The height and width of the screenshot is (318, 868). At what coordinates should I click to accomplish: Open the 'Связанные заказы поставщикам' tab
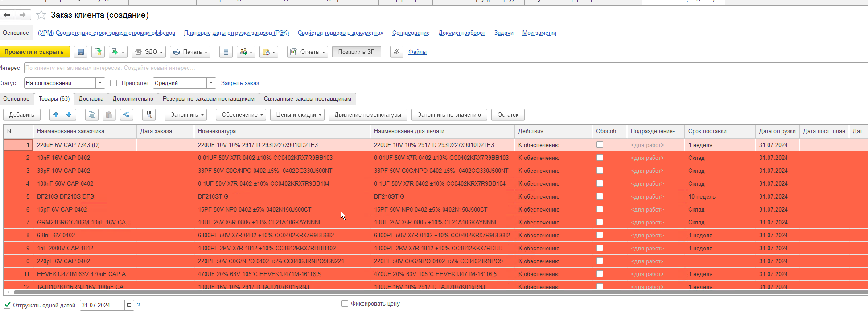coord(307,99)
